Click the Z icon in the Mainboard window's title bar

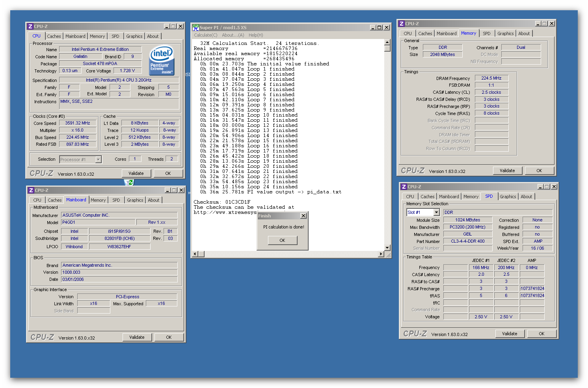[x=31, y=190]
